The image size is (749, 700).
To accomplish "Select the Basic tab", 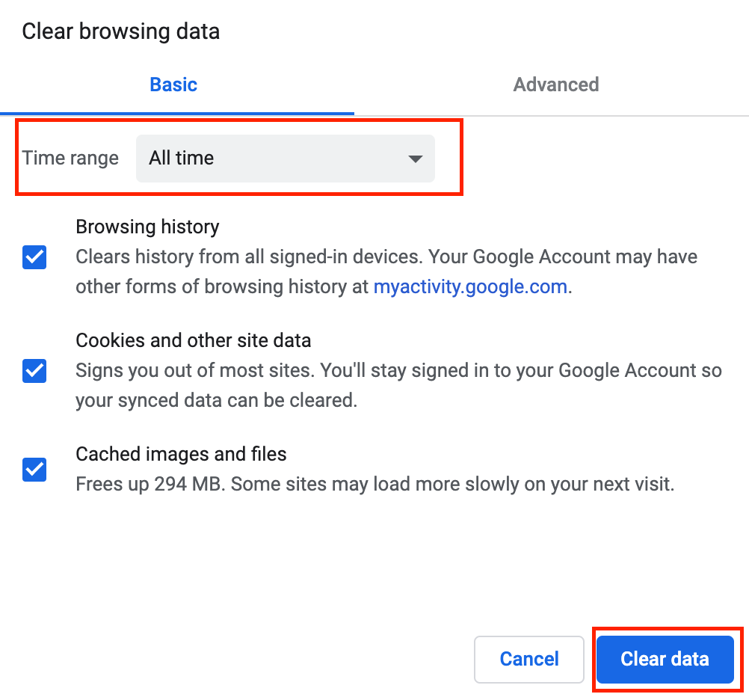I will click(x=173, y=85).
